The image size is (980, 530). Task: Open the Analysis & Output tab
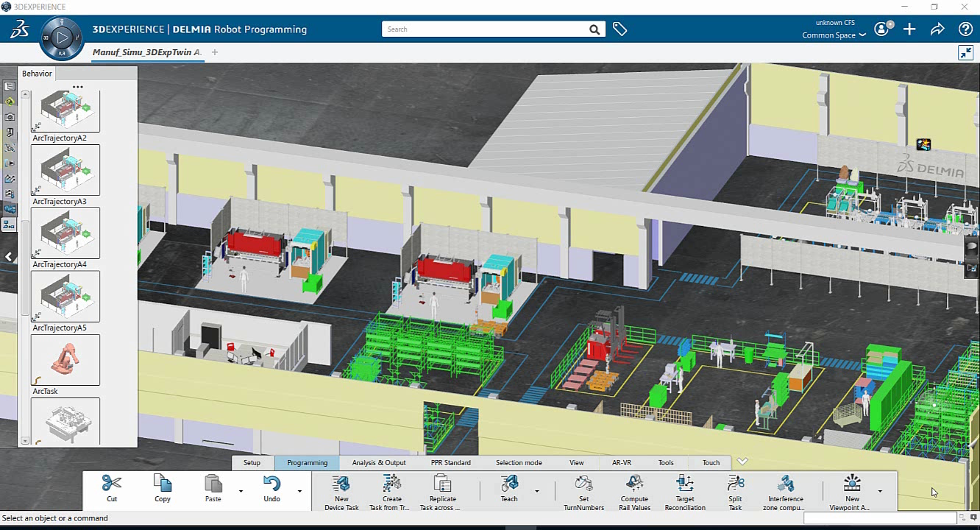(x=379, y=463)
